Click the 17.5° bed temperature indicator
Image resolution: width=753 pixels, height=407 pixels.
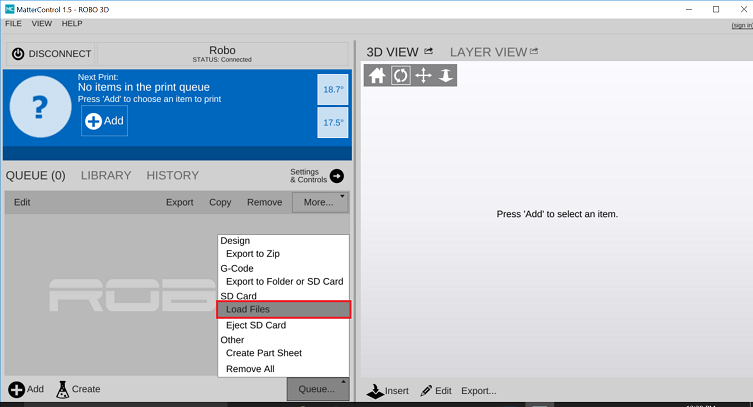[x=333, y=122]
